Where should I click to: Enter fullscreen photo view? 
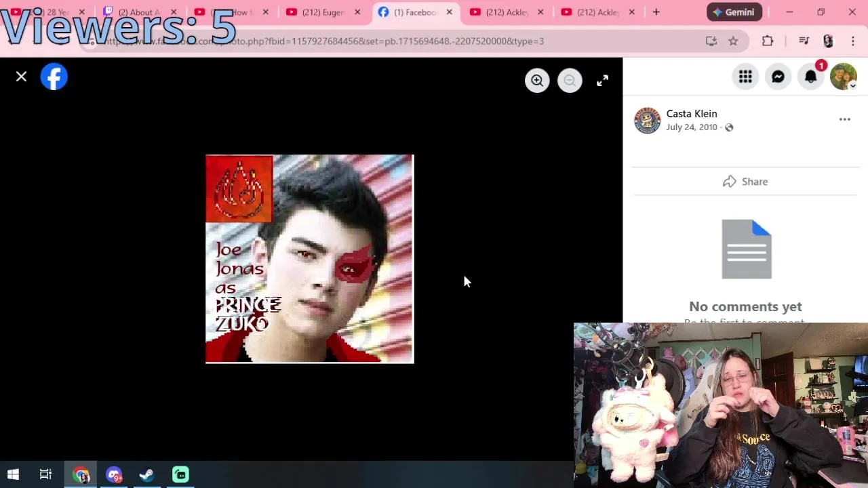coord(602,81)
